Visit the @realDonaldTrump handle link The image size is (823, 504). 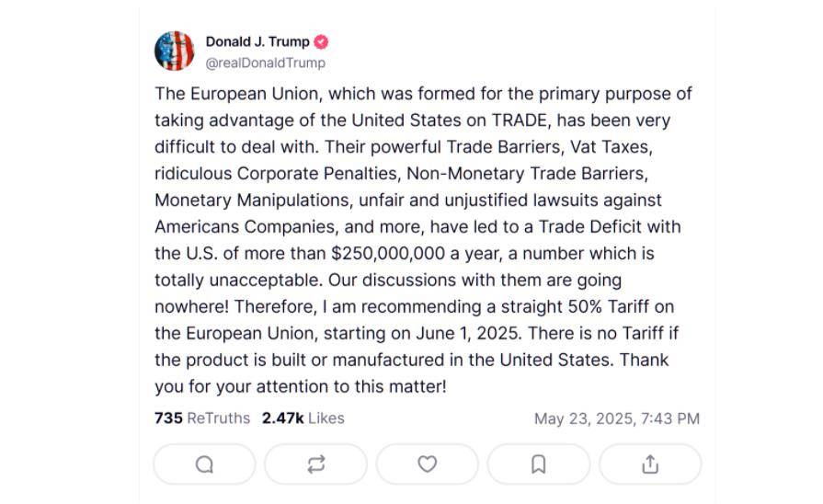coord(266,63)
